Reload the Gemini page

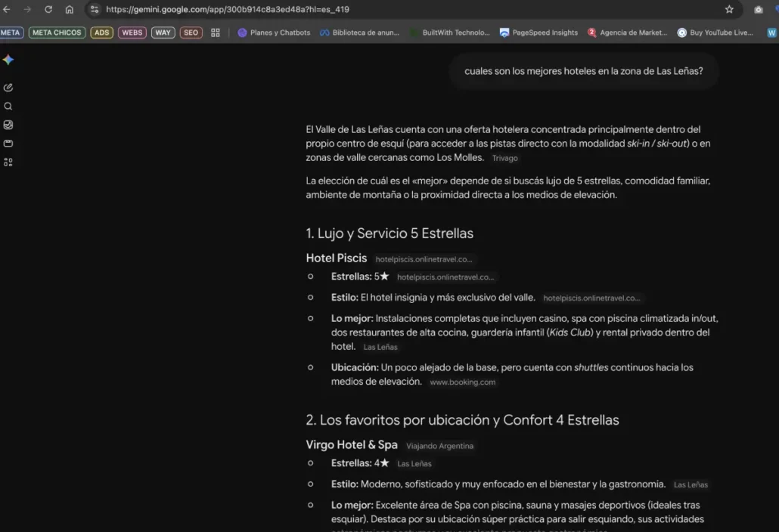click(x=48, y=9)
